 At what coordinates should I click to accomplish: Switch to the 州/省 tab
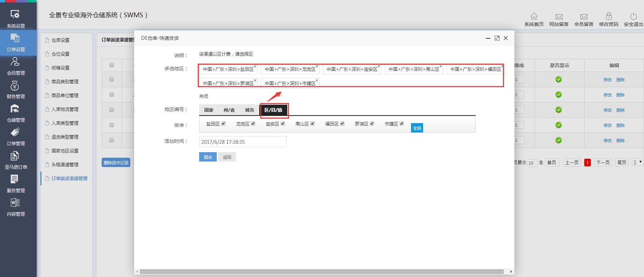(229, 110)
